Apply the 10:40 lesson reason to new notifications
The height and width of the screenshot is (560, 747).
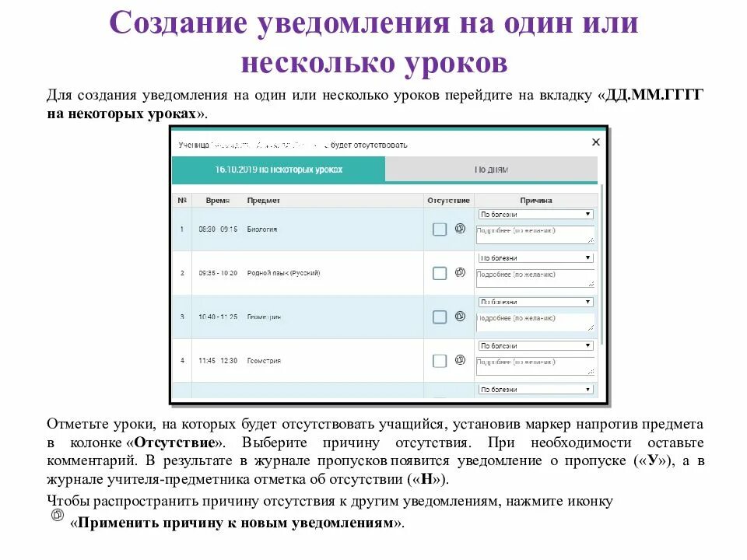click(460, 317)
